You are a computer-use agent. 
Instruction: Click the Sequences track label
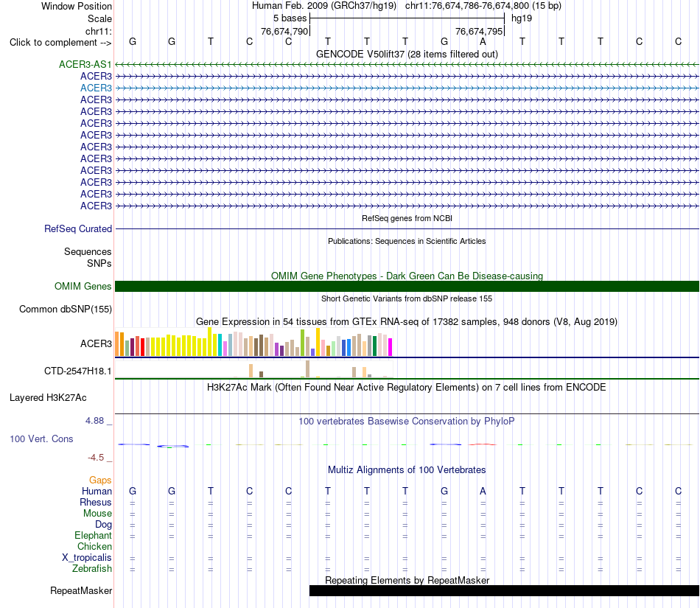[88, 252]
